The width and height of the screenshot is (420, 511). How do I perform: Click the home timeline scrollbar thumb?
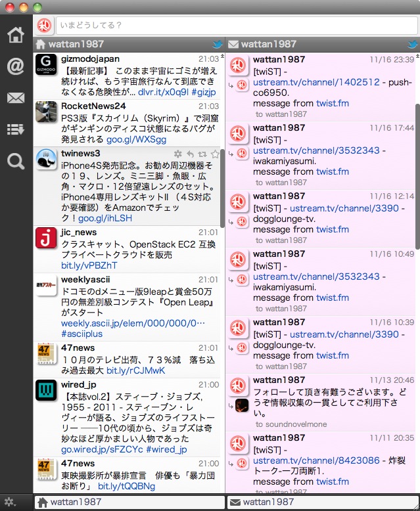point(222,189)
